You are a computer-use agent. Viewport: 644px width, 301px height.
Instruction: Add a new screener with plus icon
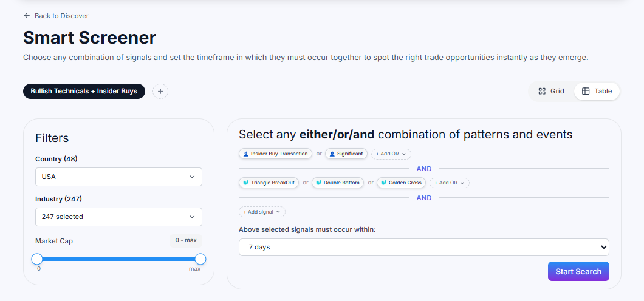pyautogui.click(x=160, y=92)
